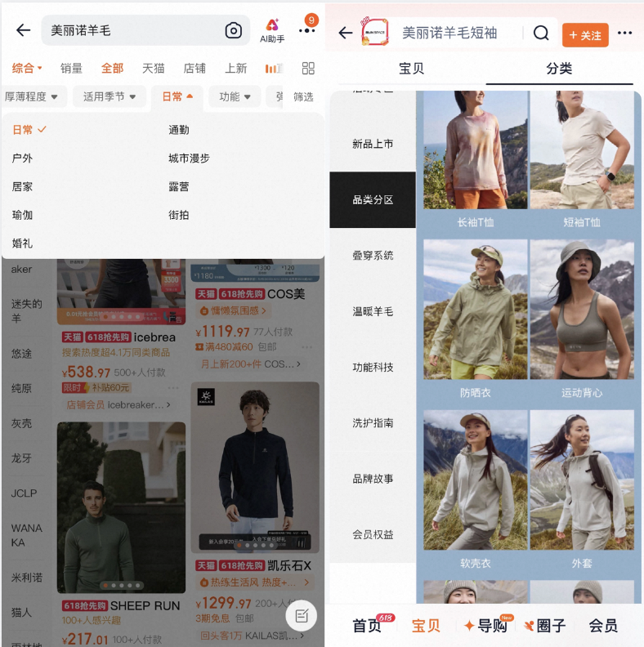Select the 上新 results tab

[x=235, y=68]
